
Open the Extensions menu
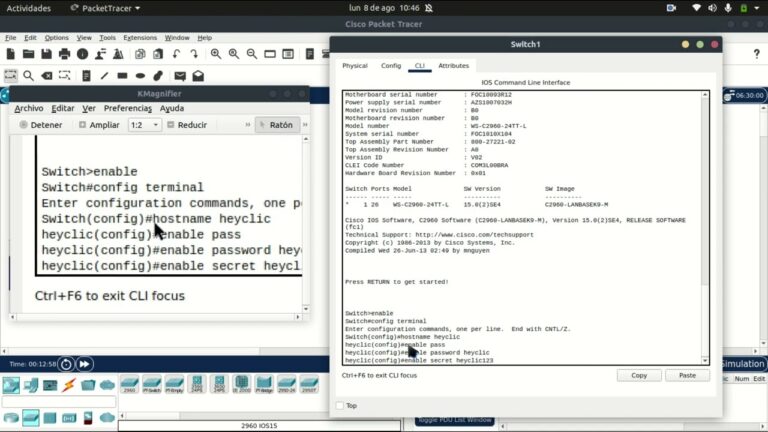140,38
